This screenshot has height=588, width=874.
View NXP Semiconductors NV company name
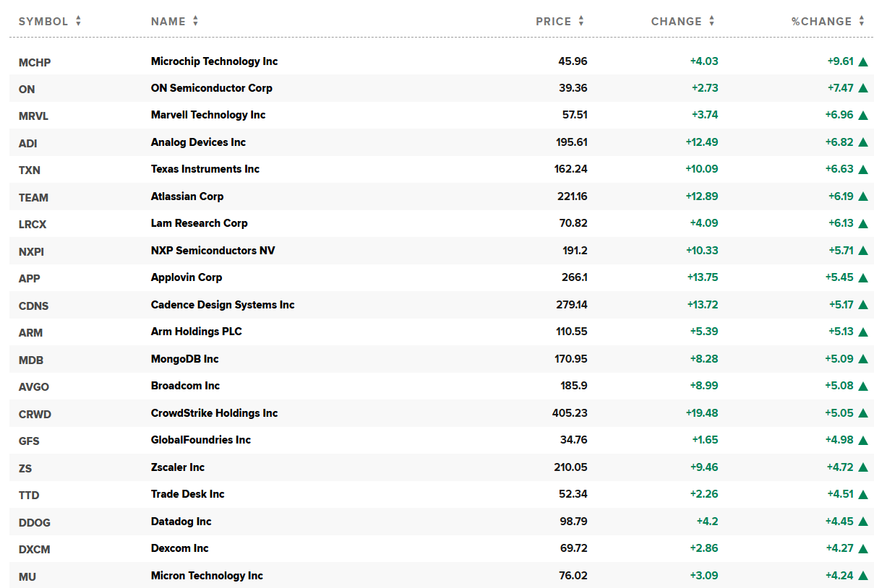(x=213, y=251)
